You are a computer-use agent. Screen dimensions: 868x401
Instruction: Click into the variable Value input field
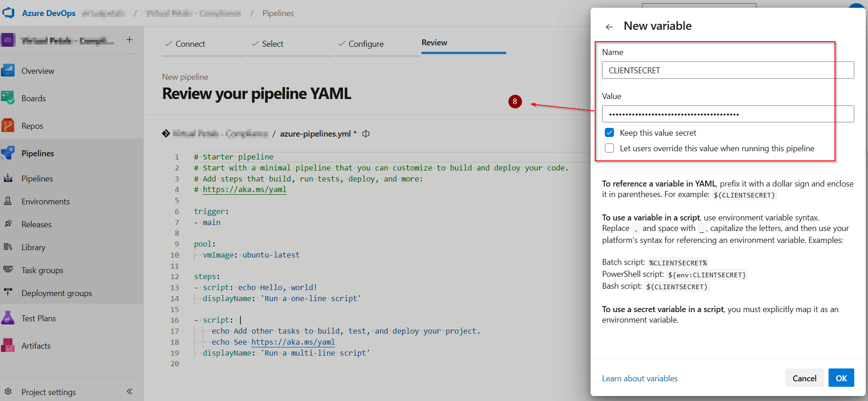click(x=728, y=114)
